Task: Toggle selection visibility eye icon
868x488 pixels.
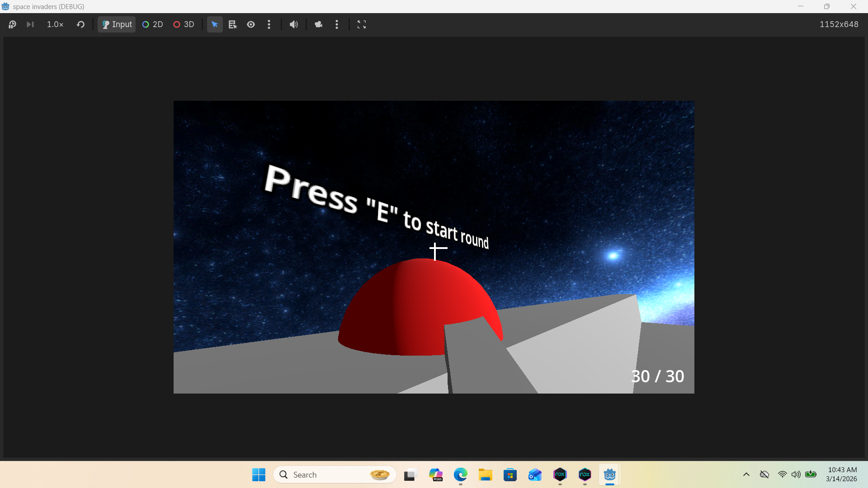Action: [x=251, y=24]
